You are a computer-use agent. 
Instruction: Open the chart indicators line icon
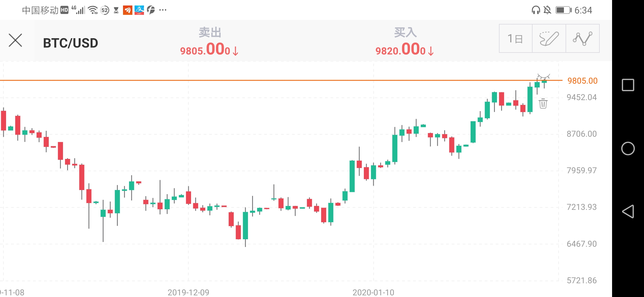click(x=583, y=38)
